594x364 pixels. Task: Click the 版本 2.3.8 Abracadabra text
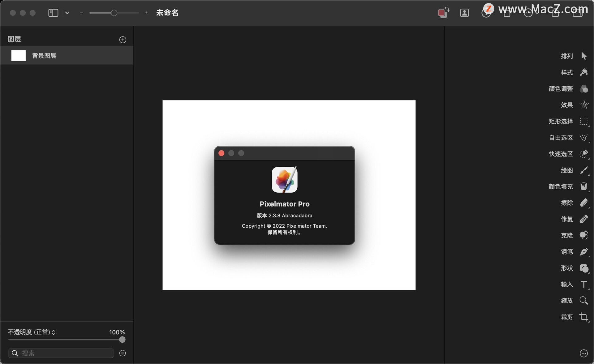coord(285,216)
